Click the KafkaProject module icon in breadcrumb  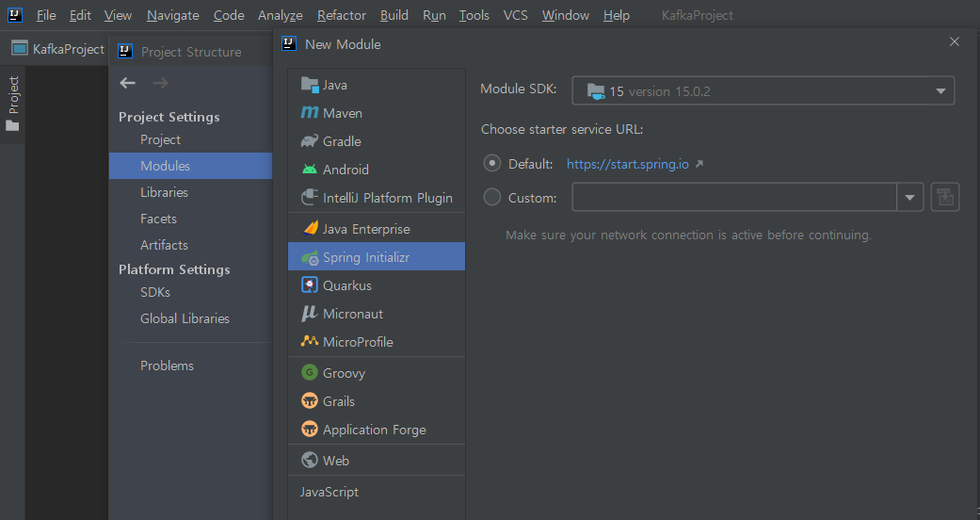[x=20, y=48]
